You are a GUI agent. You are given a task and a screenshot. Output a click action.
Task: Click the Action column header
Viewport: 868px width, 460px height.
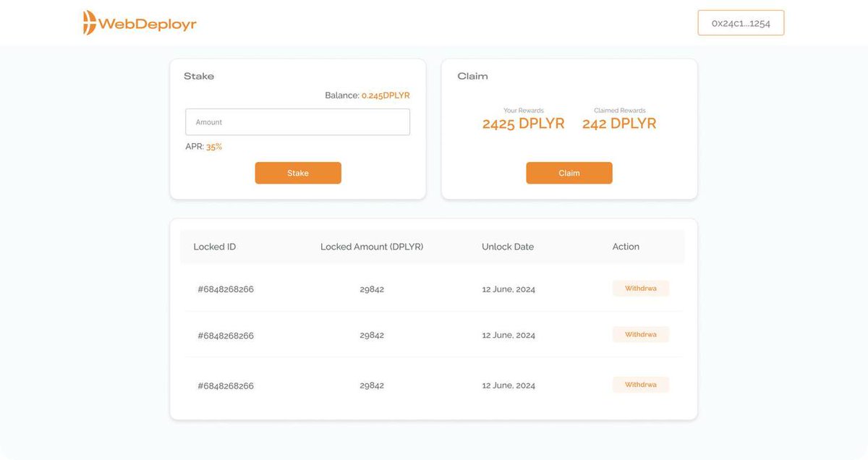click(625, 246)
